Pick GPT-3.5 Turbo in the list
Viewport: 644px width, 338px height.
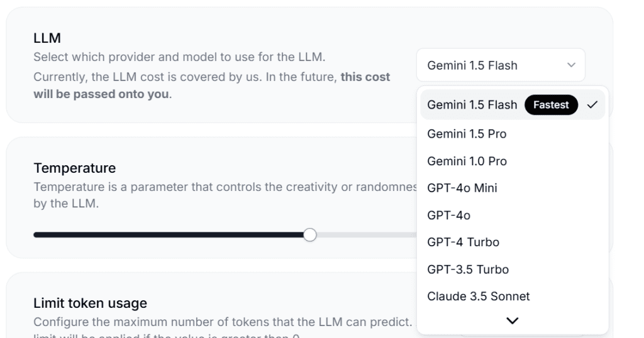468,270
